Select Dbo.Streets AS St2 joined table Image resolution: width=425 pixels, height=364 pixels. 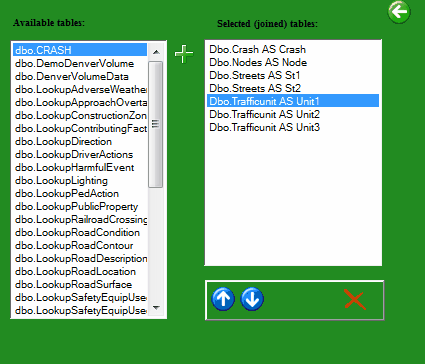pos(293,88)
